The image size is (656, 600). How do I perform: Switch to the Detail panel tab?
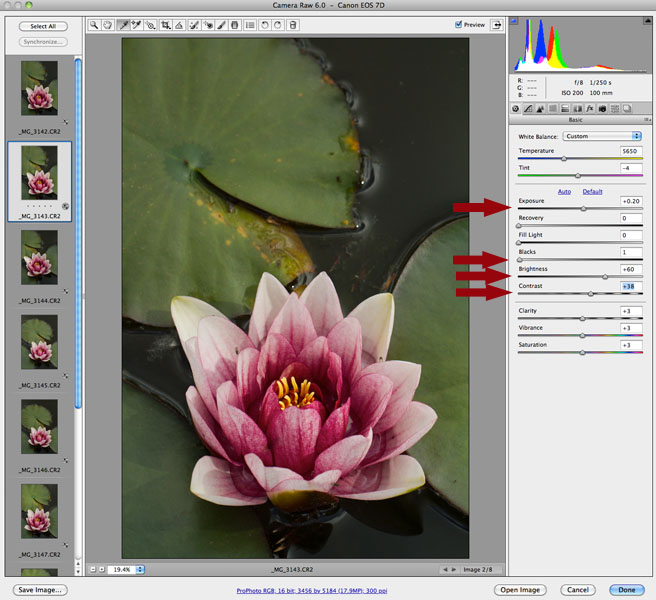(x=540, y=109)
